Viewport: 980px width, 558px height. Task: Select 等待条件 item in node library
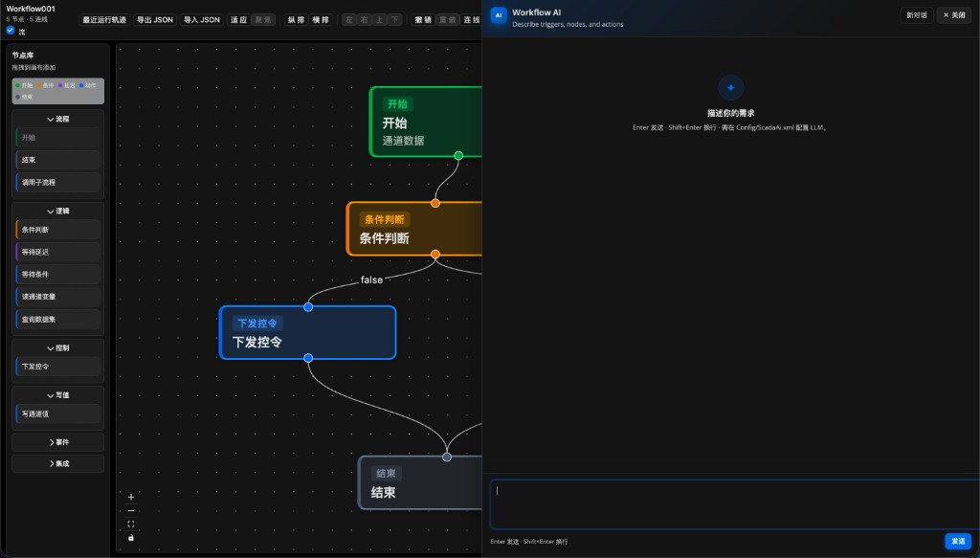pos(57,275)
